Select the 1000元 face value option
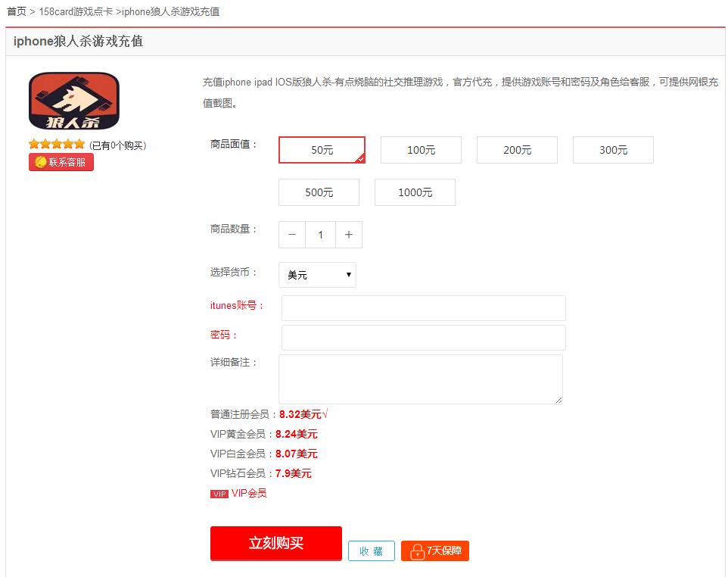 pyautogui.click(x=415, y=192)
